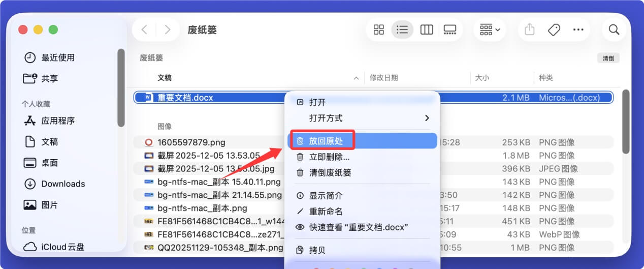Screen dimensions: 644x269
Task: Click the file list vertical scrollbar
Action: coord(626,122)
